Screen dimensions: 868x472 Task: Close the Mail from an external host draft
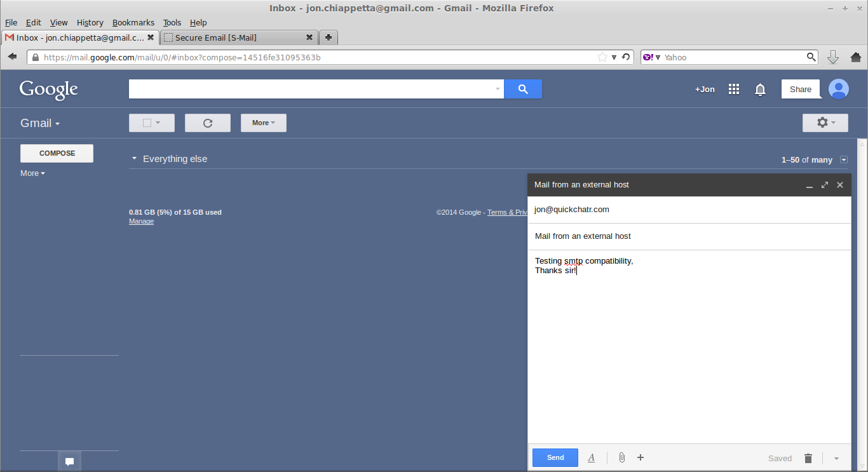(840, 185)
